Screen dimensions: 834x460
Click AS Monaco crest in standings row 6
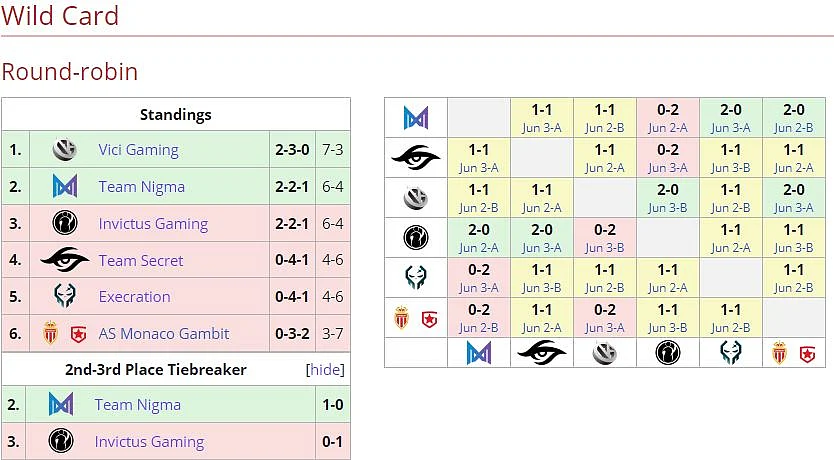pyautogui.click(x=51, y=333)
